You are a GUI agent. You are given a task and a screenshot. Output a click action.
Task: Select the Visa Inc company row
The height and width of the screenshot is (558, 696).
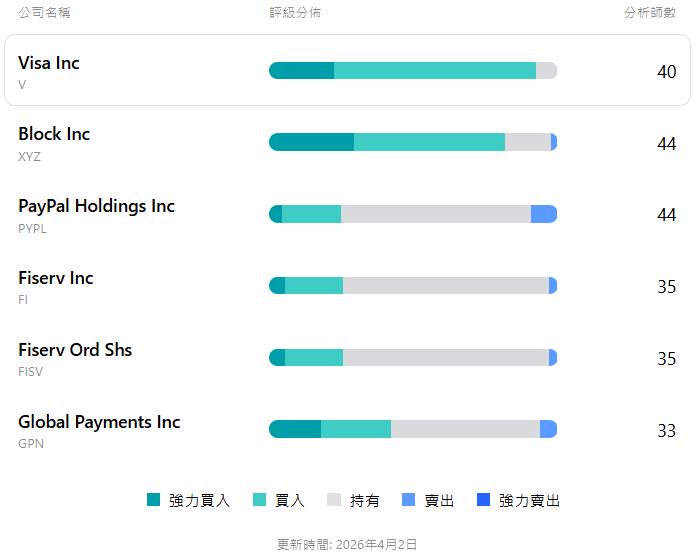tap(347, 70)
